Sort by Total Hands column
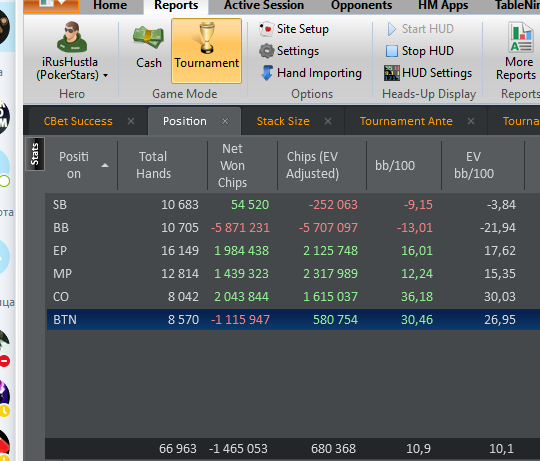 (x=153, y=165)
